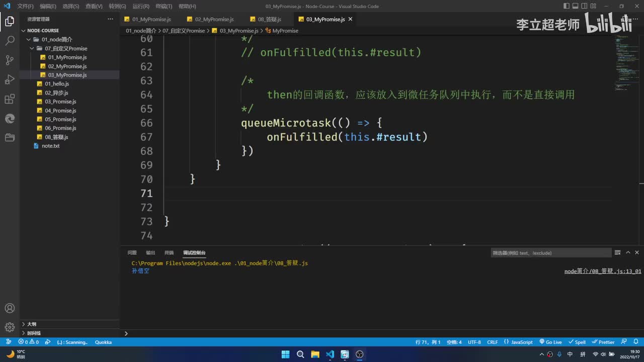Expand the 大纲 outline section
The height and width of the screenshot is (362, 644).
pyautogui.click(x=69, y=324)
